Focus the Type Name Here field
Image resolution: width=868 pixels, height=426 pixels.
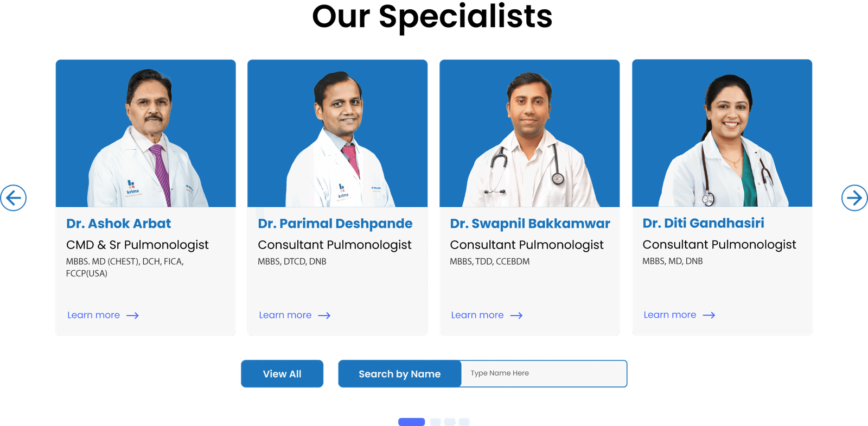pos(544,373)
